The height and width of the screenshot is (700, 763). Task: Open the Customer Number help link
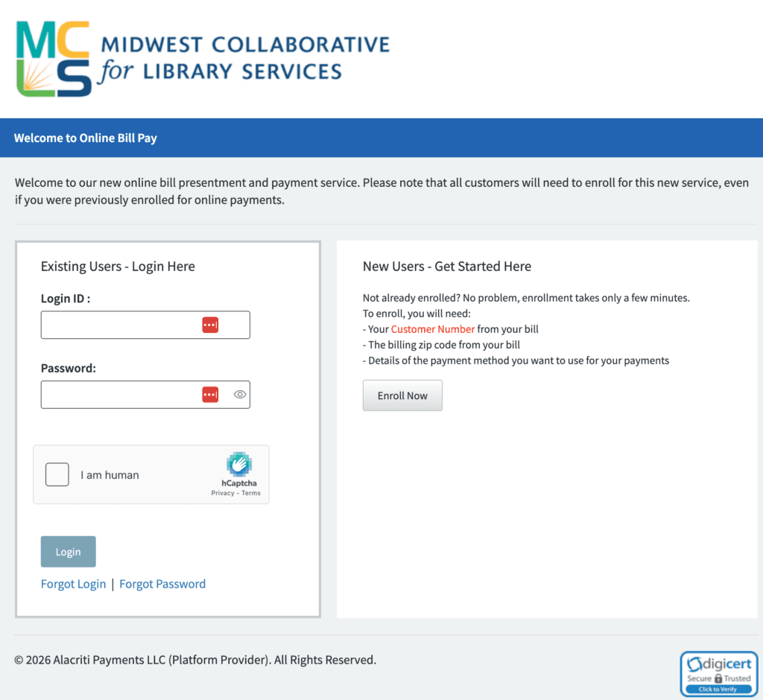tap(433, 329)
